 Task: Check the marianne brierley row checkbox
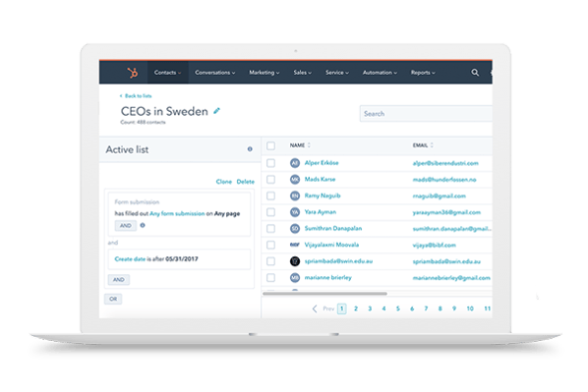tap(270, 278)
